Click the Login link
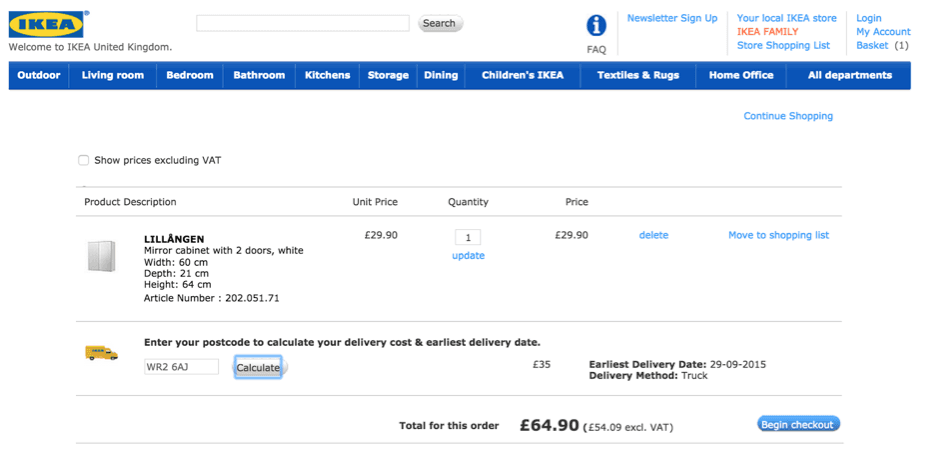 868,18
